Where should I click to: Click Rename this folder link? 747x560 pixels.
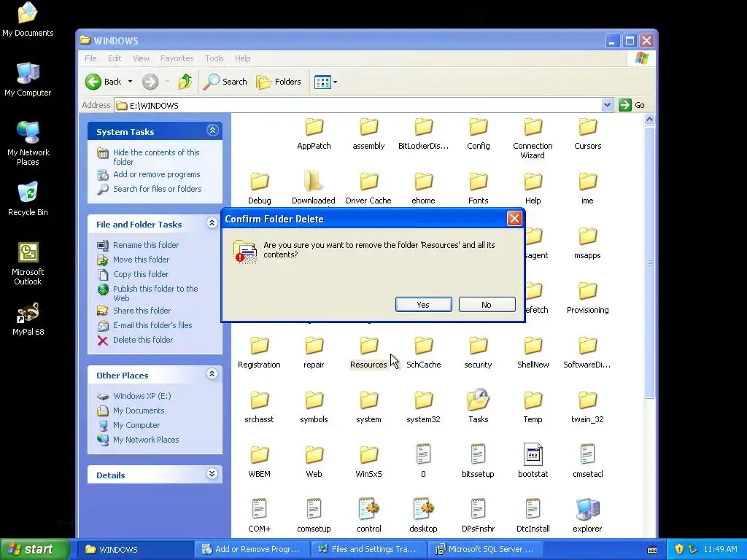(146, 245)
